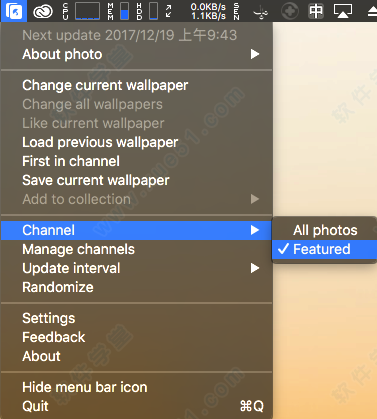Expand the About photo submenu arrow
This screenshot has width=377, height=419.
255,54
